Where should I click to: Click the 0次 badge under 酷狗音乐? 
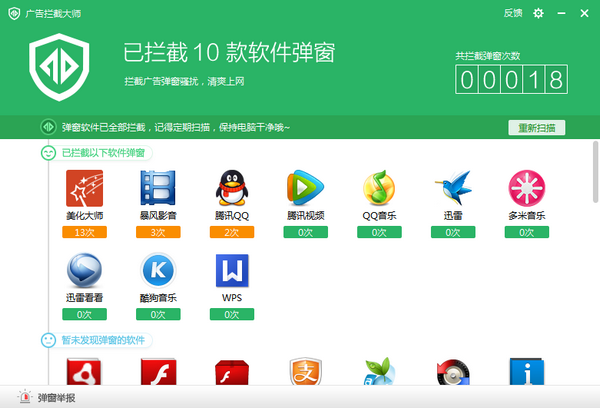pyautogui.click(x=158, y=314)
